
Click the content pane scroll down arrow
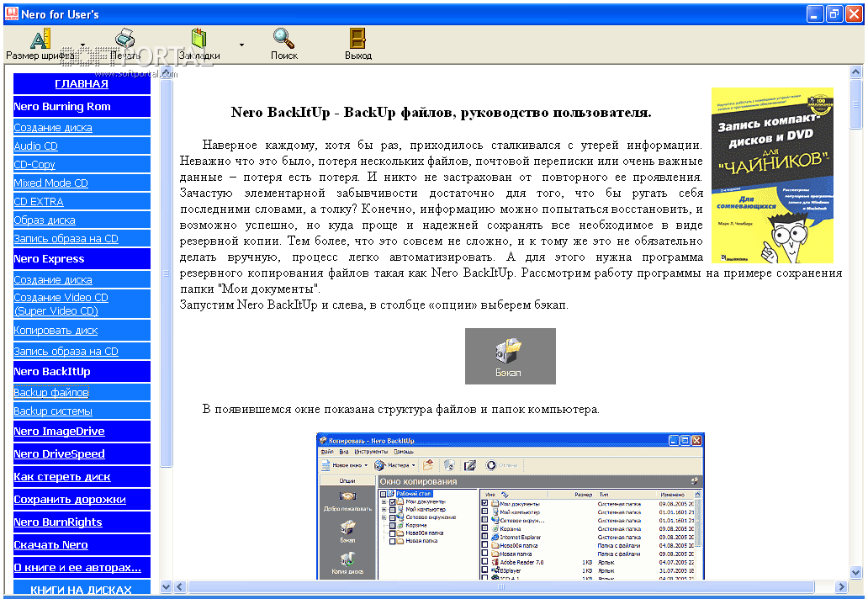856,572
